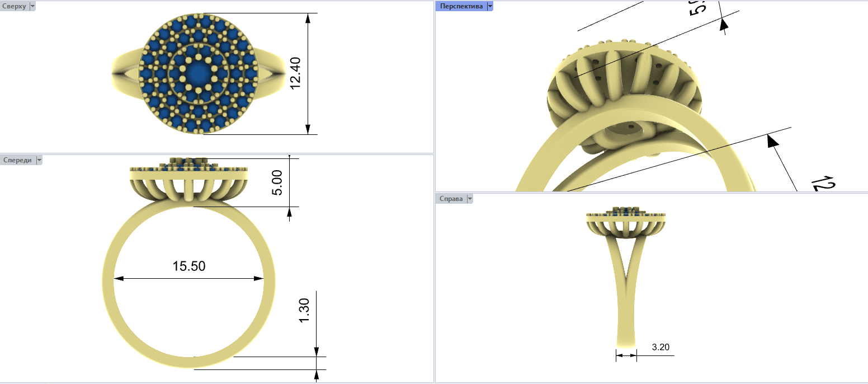
Task: Open the Спереди viewport dropdown arrow
Action: (39, 160)
